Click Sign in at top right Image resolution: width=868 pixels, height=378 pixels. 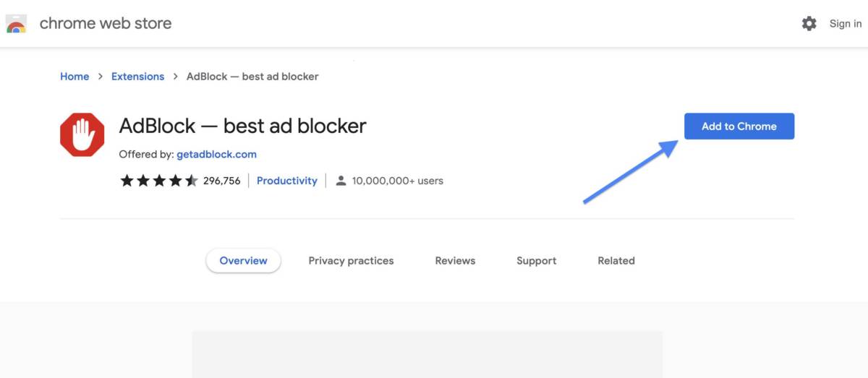point(846,24)
